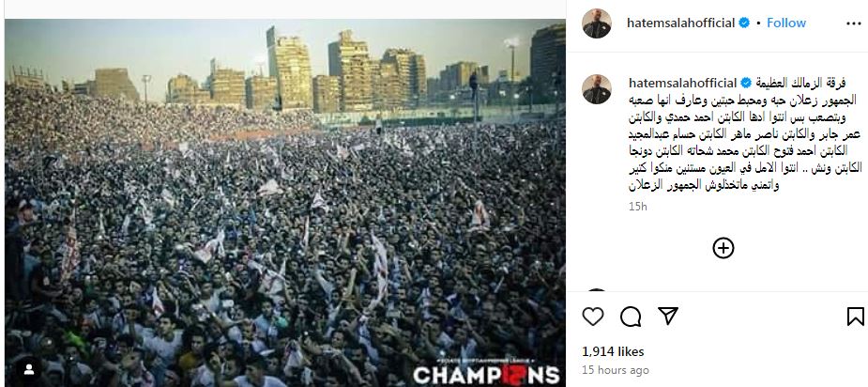Screen dimensions: 868x387
Task: Open comments via the speech bubble icon
Action: tap(631, 316)
